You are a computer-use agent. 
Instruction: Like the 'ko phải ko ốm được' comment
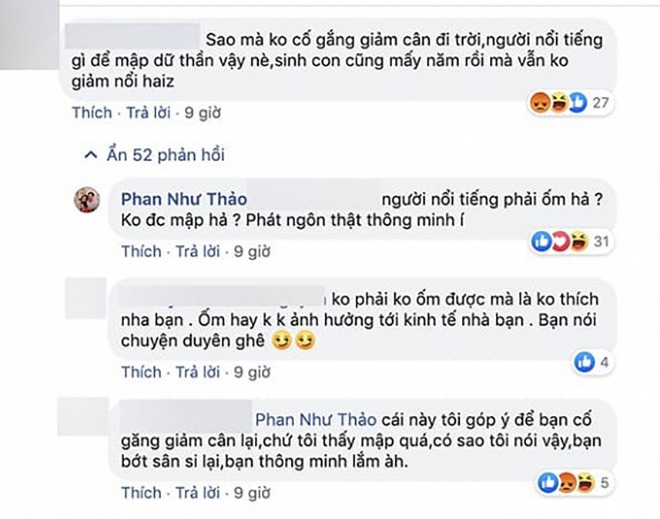[x=141, y=372]
